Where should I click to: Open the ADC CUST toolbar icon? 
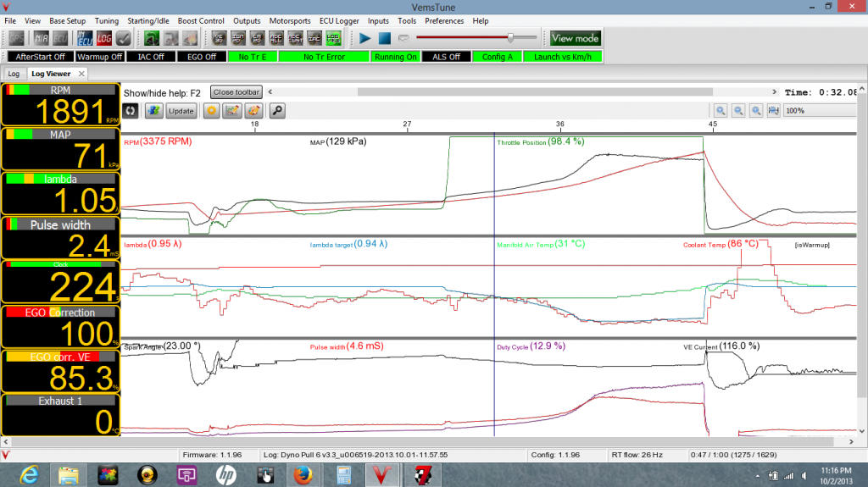pyautogui.click(x=295, y=38)
